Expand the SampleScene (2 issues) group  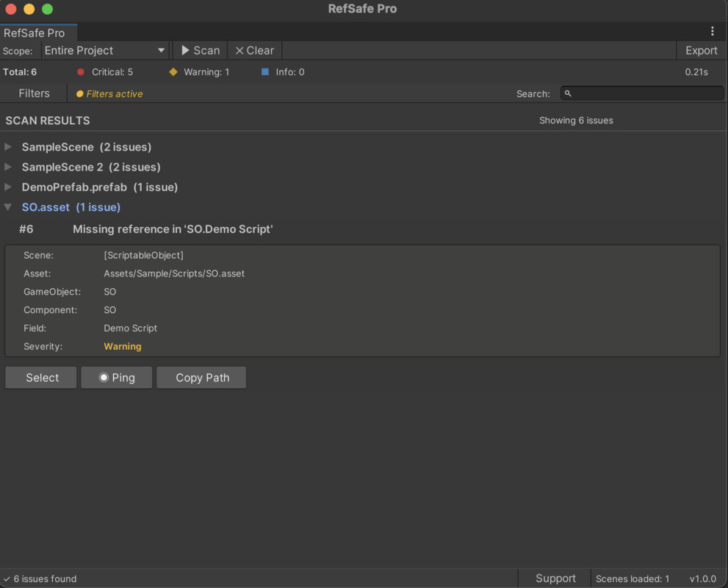(x=8, y=147)
